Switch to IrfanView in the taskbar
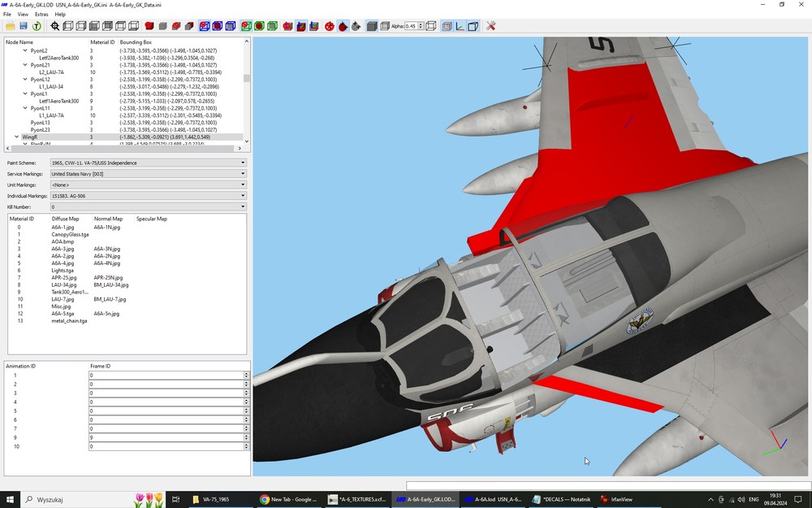The width and height of the screenshot is (812, 508). (x=617, y=499)
